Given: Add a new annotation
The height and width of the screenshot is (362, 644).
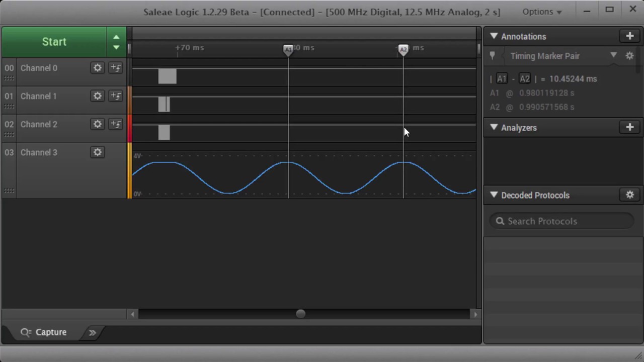Looking at the screenshot, I should [630, 36].
